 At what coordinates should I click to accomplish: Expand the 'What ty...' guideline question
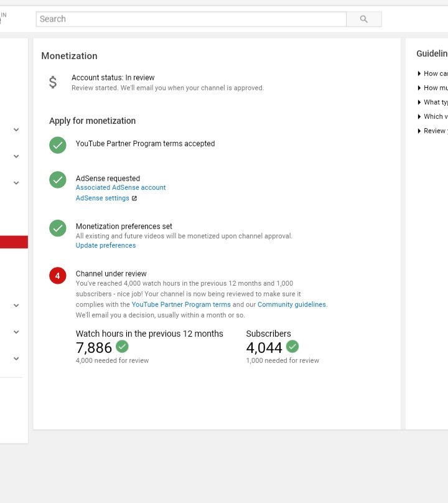(432, 102)
